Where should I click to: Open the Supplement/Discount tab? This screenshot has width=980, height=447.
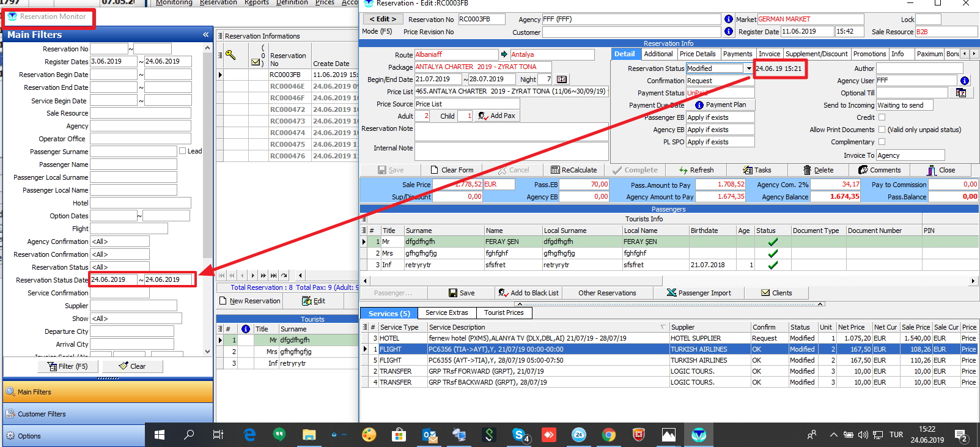tap(817, 54)
